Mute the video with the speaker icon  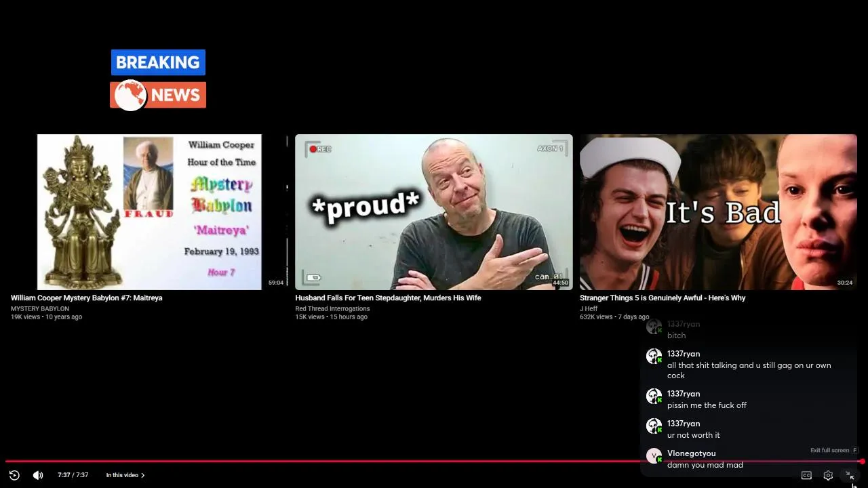point(38,475)
